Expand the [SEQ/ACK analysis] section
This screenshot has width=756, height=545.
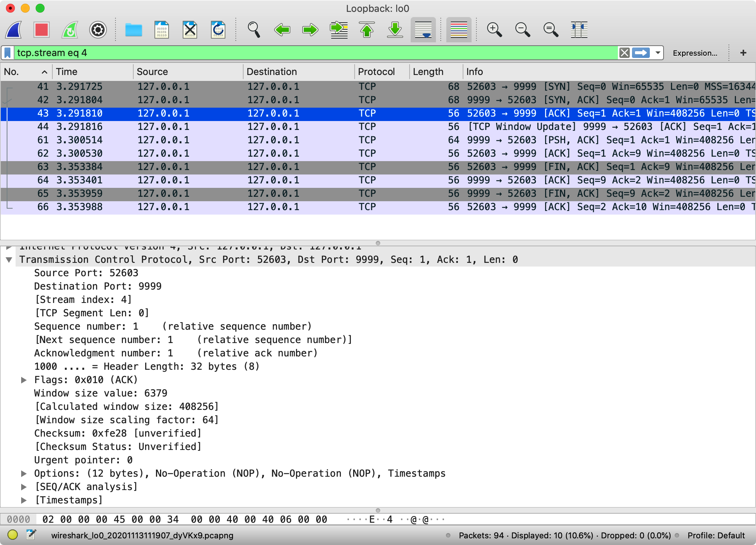(24, 487)
